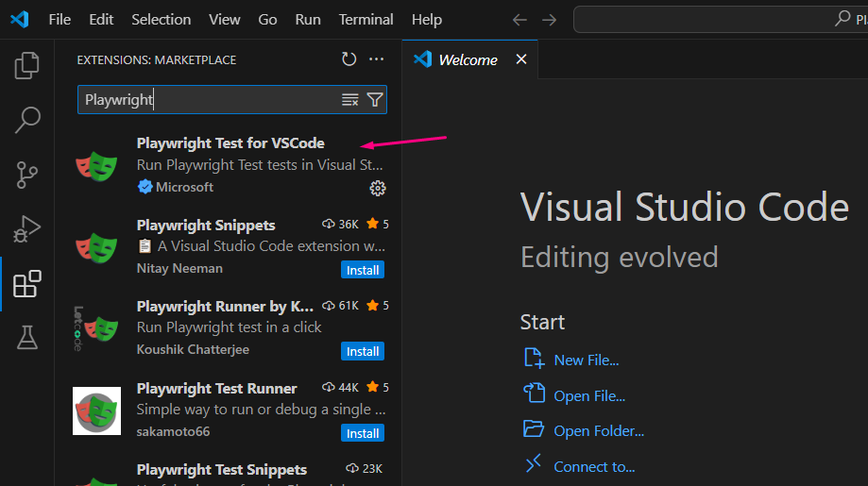Click the 23K download count
The image size is (868, 486).
click(x=365, y=469)
